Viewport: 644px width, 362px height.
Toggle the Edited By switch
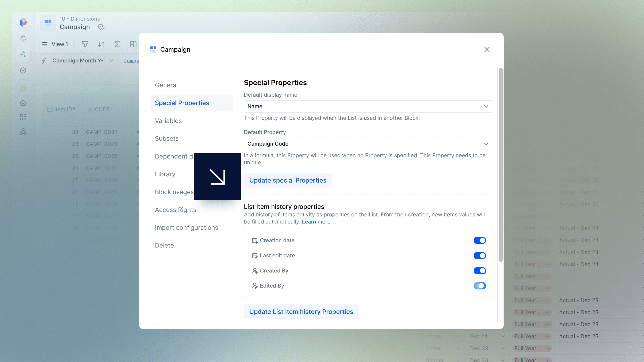point(479,286)
